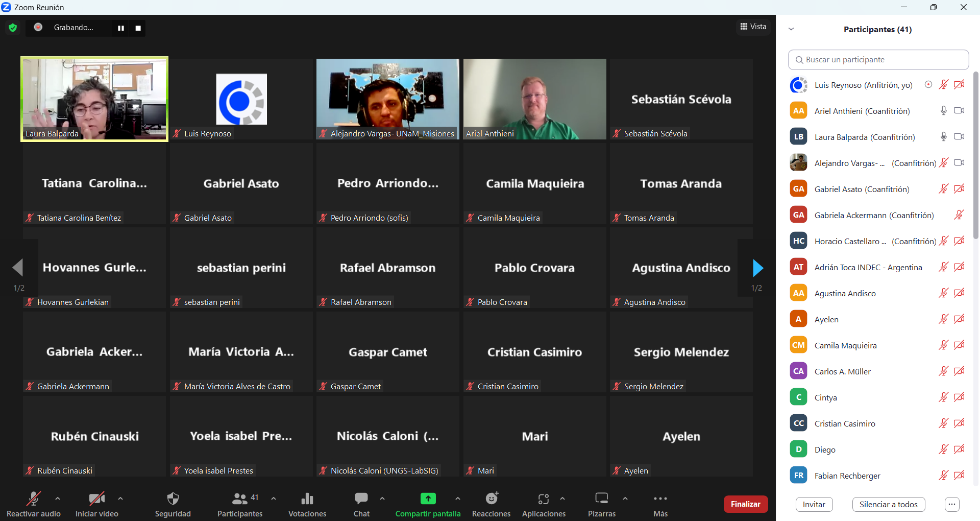Open the Vista layout menu
Viewport: 980px width, 521px height.
753,27
